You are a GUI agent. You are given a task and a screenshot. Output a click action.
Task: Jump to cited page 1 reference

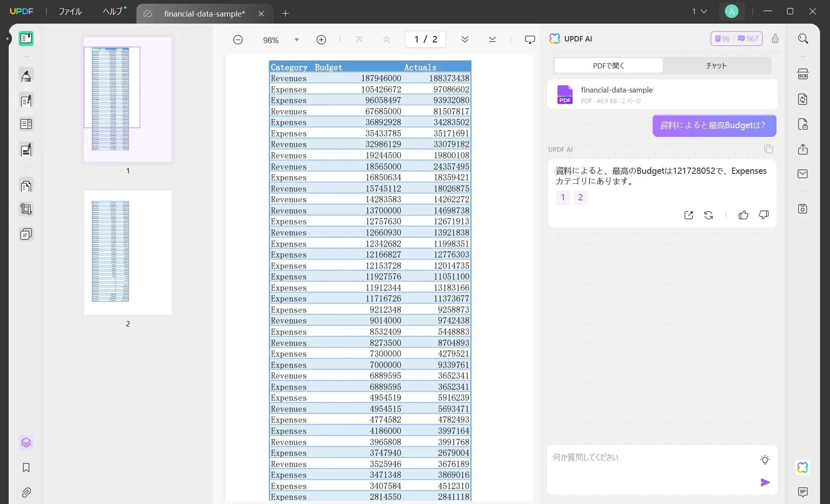click(x=563, y=197)
